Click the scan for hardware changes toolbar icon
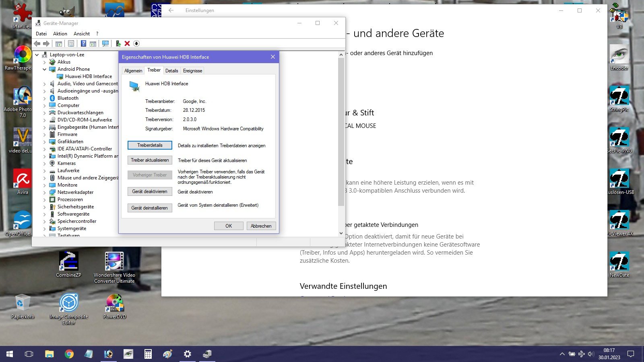 coord(105,43)
